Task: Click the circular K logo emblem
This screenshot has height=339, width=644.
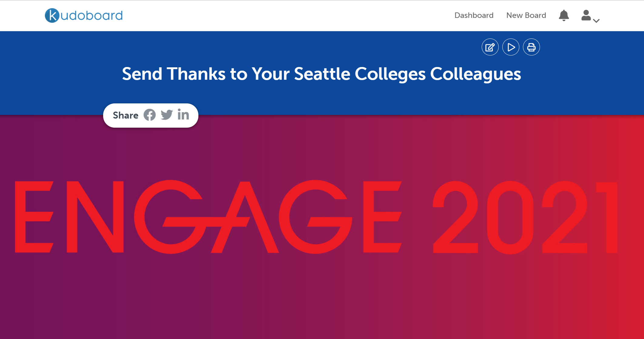Action: click(x=52, y=15)
